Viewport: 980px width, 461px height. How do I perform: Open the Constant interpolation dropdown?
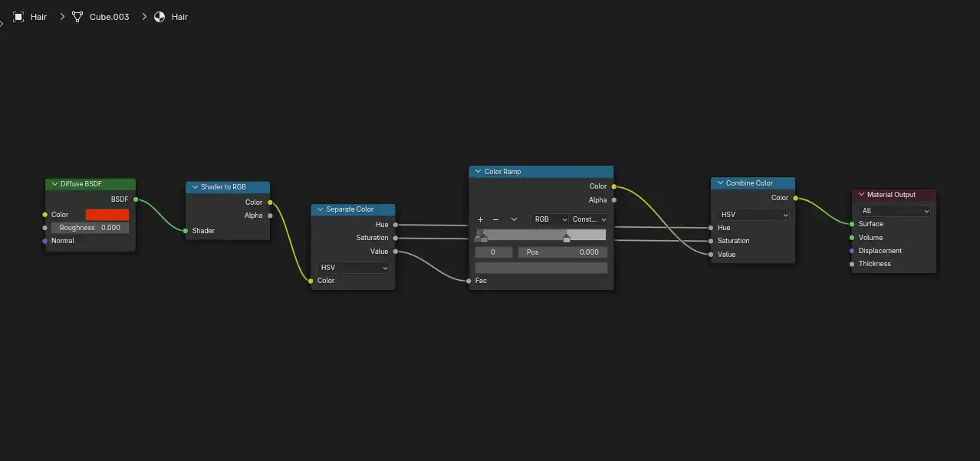589,219
